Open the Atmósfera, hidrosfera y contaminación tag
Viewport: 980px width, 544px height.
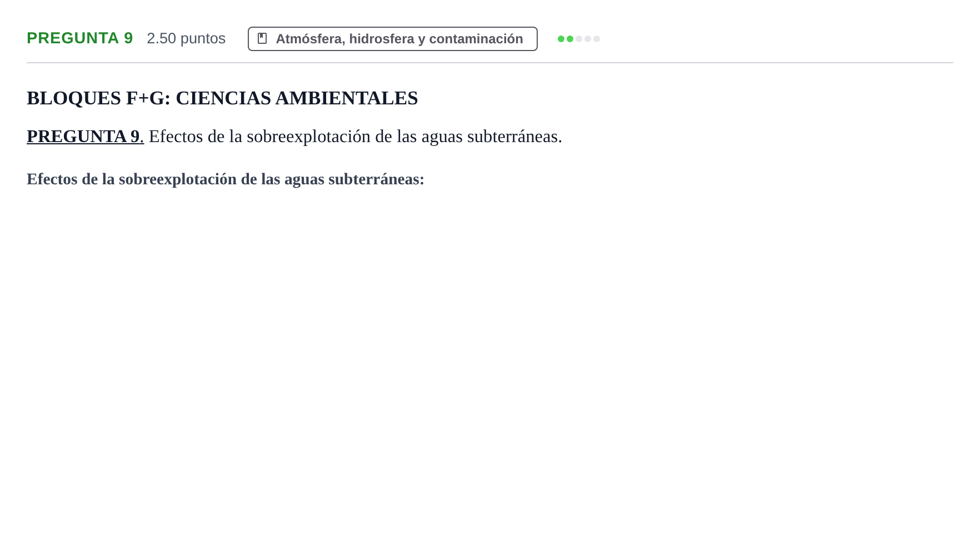392,39
